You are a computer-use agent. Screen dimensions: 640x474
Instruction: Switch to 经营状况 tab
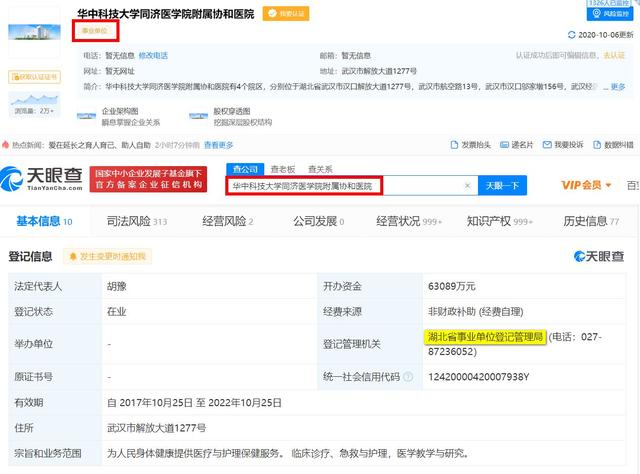tap(409, 221)
